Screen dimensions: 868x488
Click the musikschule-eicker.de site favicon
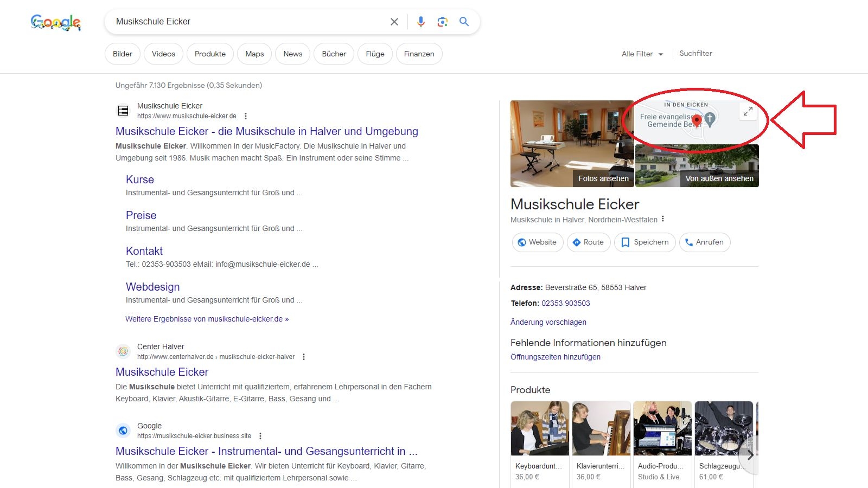pyautogui.click(x=123, y=111)
